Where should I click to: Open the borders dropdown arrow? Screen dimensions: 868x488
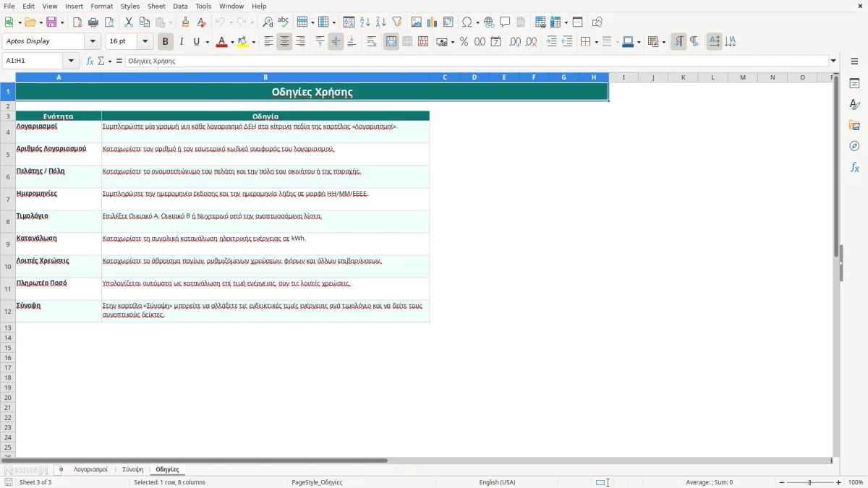click(x=595, y=42)
